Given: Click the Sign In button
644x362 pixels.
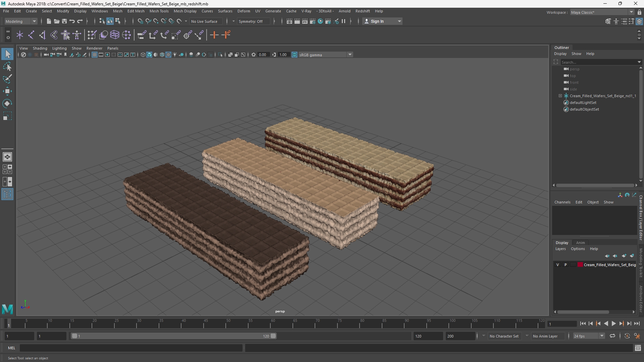Looking at the screenshot, I should (382, 21).
